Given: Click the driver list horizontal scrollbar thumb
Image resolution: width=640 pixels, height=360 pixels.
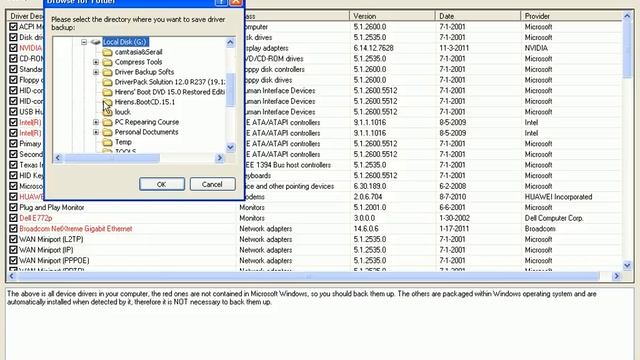Looking at the screenshot, I should click(x=309, y=276).
